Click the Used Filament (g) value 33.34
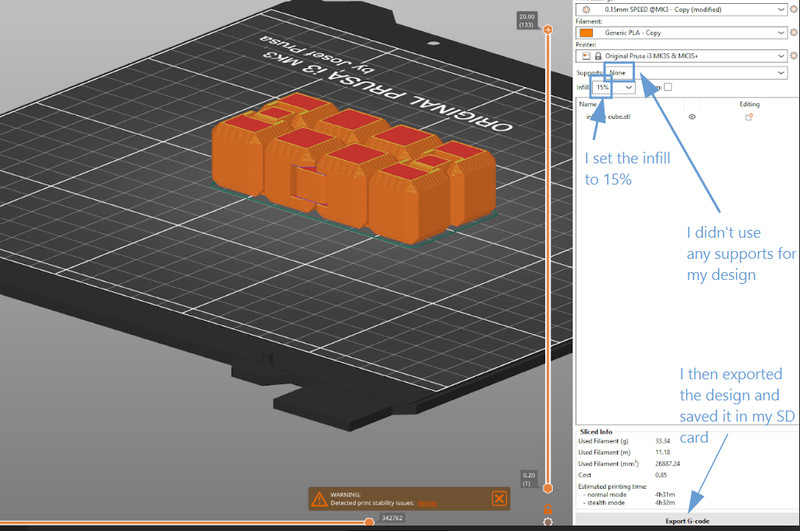800x531 pixels. point(662,441)
